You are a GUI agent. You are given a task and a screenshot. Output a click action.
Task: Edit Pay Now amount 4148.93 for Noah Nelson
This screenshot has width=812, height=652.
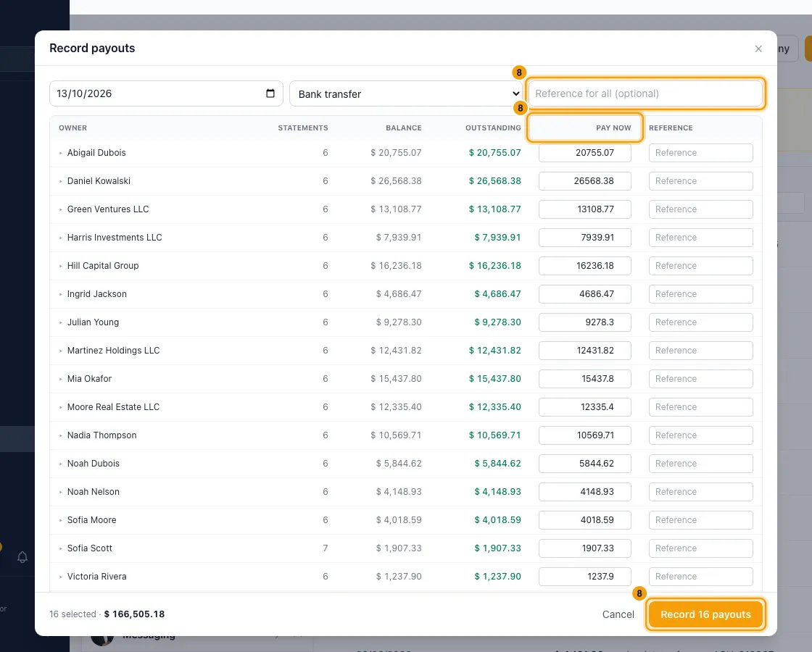584,492
